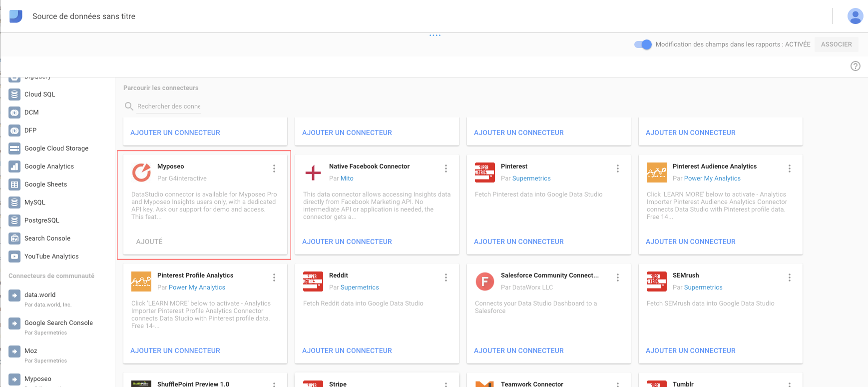Click the Pinterest Audience Analytics logo
Screen dimensions: 868x387
tap(657, 172)
